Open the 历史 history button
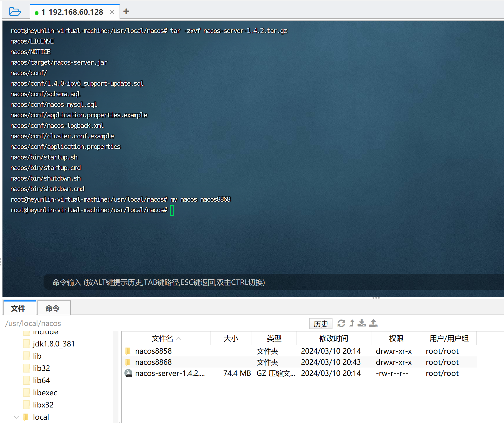504x423 pixels. pyautogui.click(x=321, y=323)
